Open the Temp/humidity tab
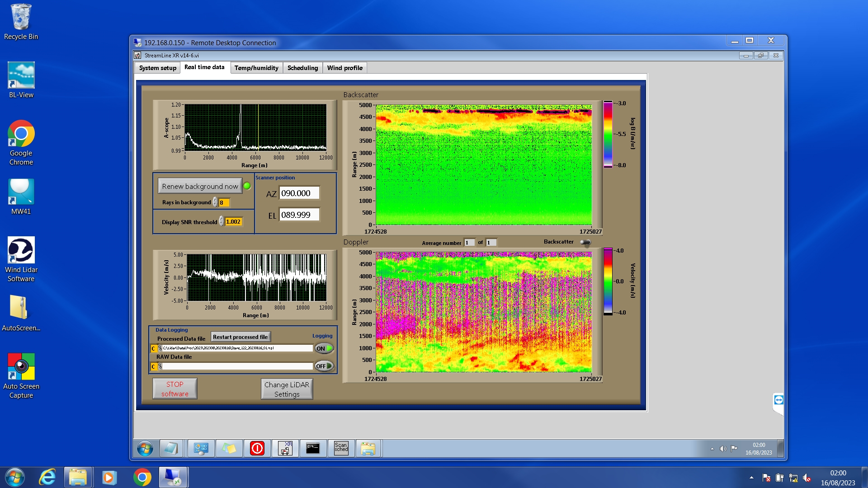This screenshot has width=868, height=488. pos(256,68)
